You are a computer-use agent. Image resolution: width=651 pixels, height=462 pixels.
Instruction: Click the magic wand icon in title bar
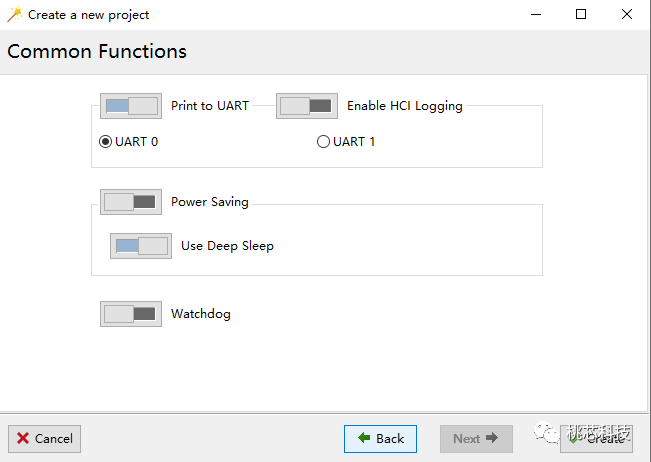(x=15, y=15)
